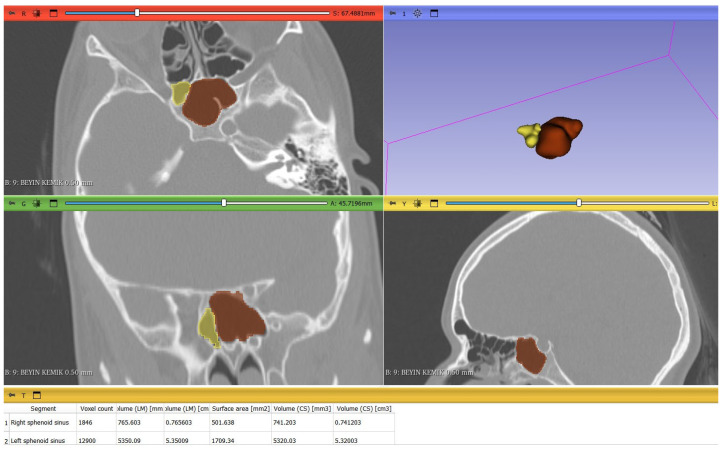This screenshot has height=449, width=723.
Task: Click the T label of table view
Action: (24, 395)
